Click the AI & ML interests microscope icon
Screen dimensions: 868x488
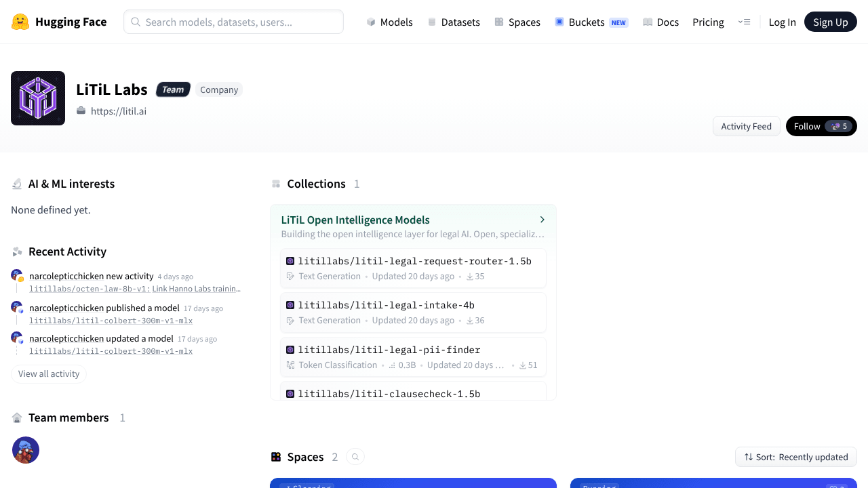(17, 184)
